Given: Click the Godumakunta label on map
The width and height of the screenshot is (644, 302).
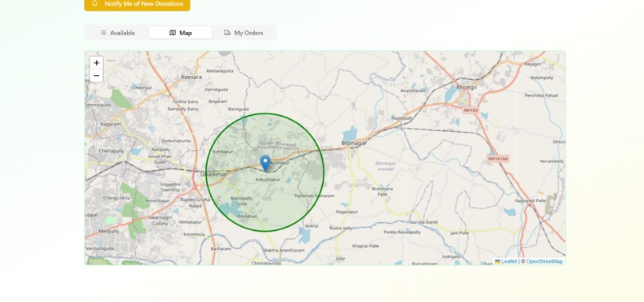Looking at the screenshot, I should (177, 141).
